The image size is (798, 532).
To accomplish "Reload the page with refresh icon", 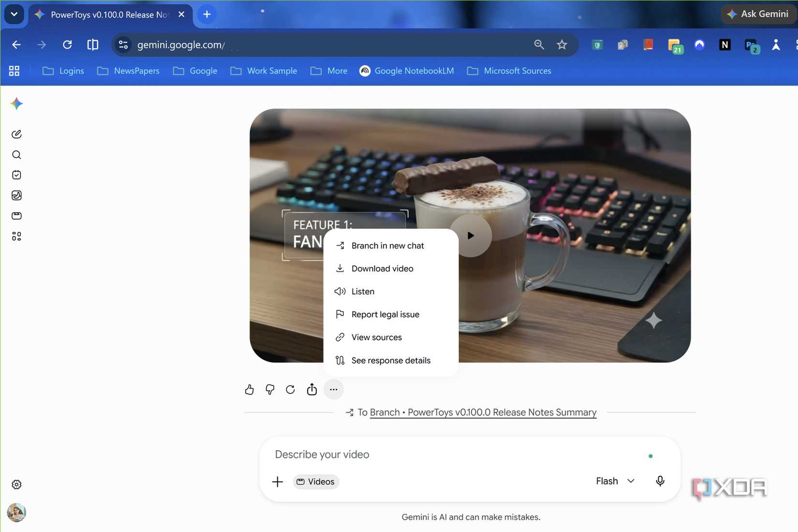I will [x=67, y=44].
